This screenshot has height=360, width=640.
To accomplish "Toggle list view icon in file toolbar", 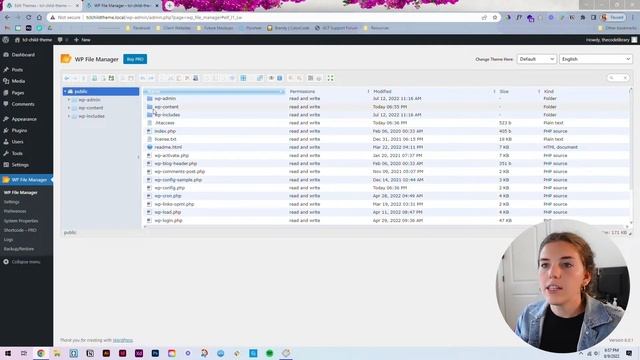I will (x=310, y=78).
